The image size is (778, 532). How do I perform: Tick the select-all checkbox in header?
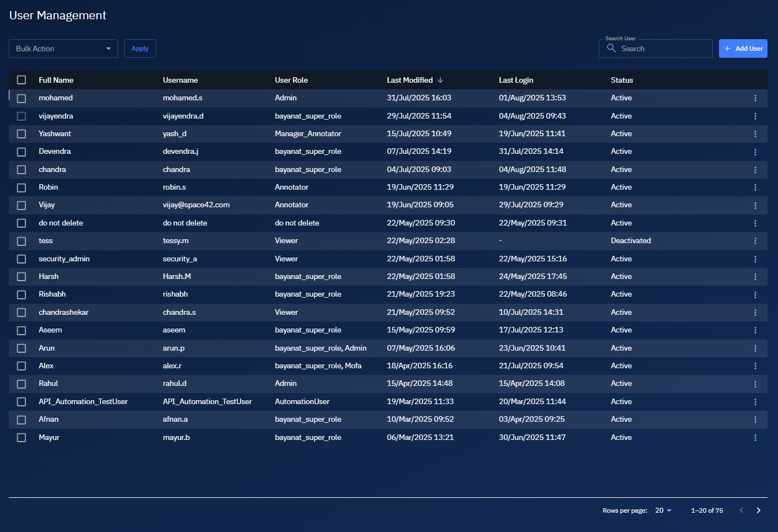22,80
